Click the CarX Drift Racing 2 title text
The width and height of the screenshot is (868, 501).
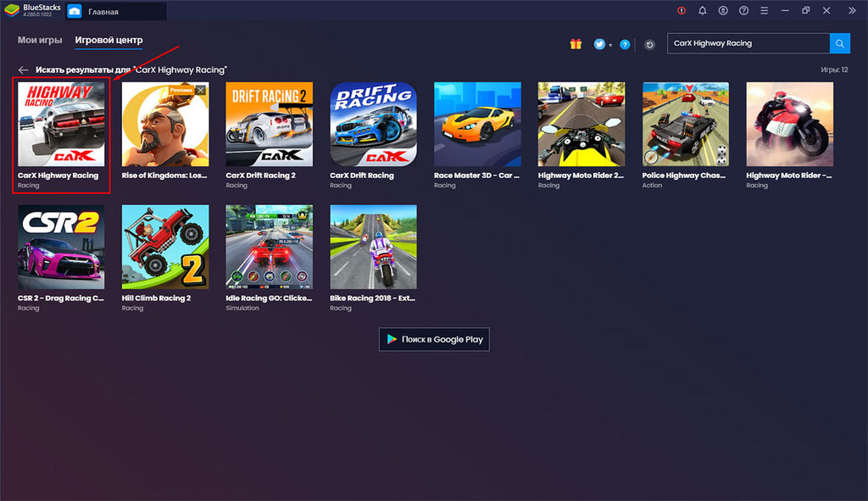point(261,175)
